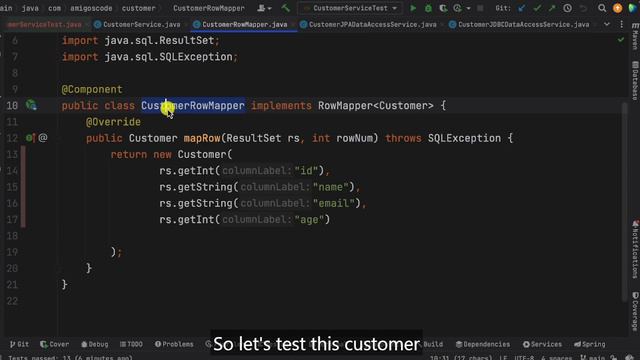
Task: Git commit checkmark icon
Action: tap(537, 8)
